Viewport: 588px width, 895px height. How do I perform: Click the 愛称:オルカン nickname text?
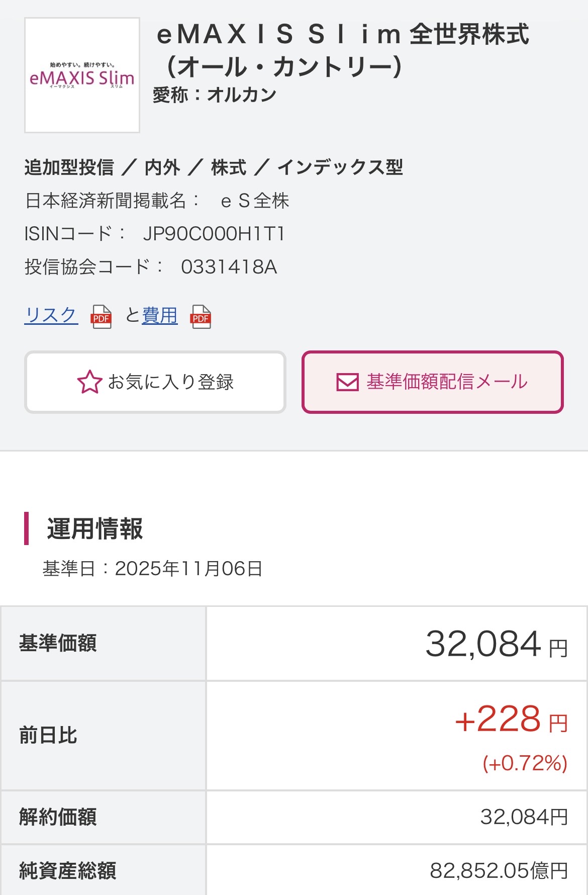(x=215, y=95)
